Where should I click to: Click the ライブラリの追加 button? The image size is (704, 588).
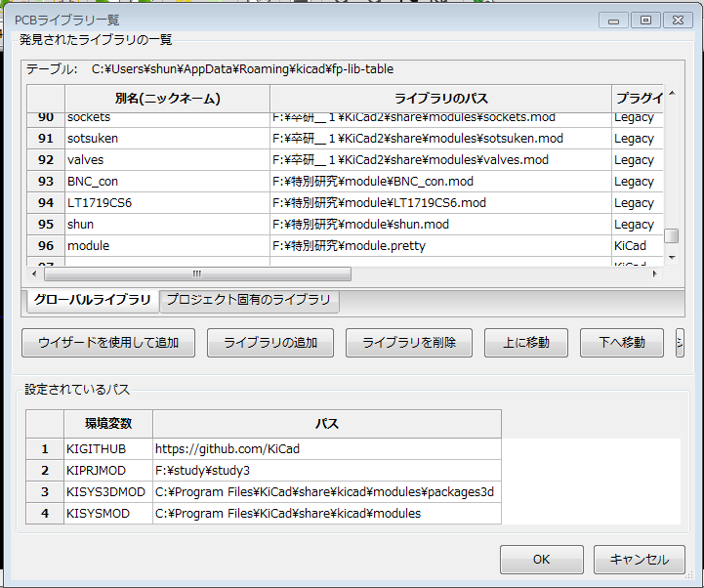[x=270, y=343]
